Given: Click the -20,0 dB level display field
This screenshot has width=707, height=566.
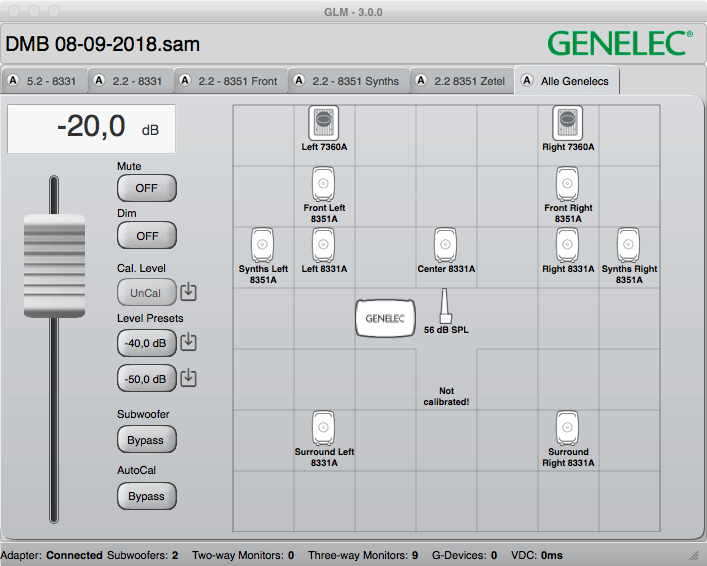Looking at the screenshot, I should [x=91, y=129].
